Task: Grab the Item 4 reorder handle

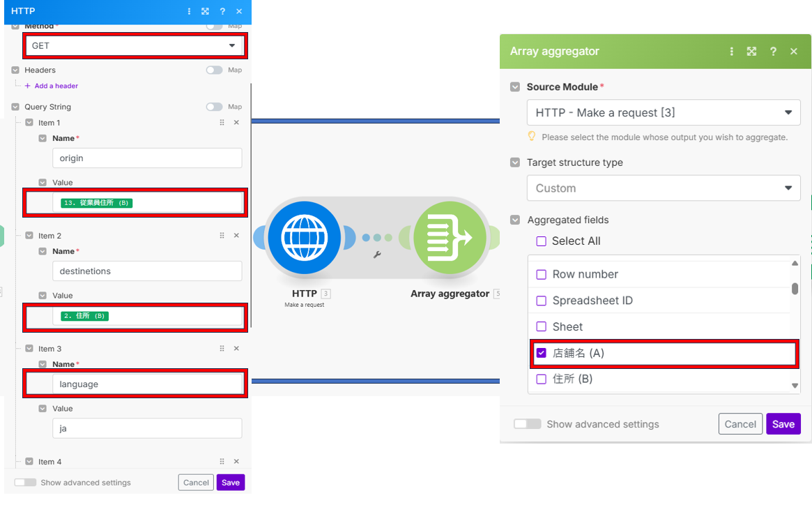Action: pos(222,462)
